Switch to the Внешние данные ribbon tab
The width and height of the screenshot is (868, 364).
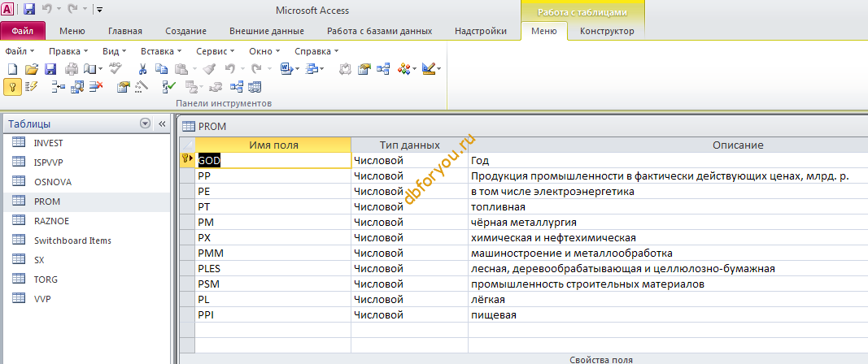266,31
